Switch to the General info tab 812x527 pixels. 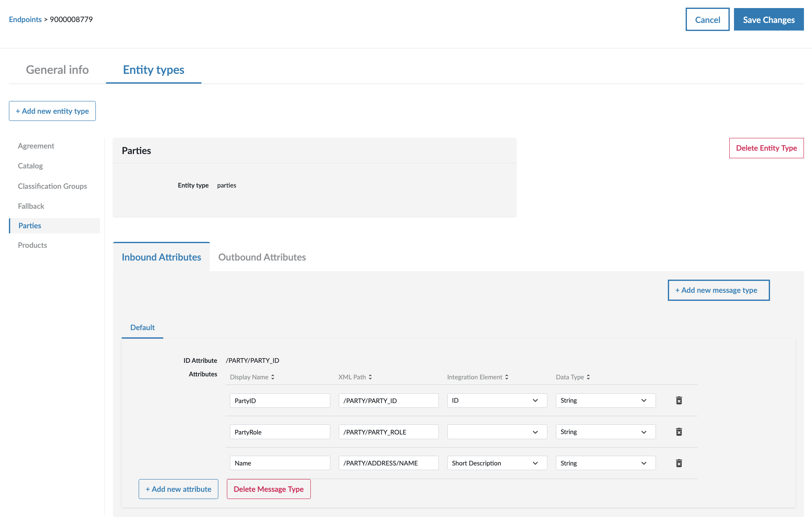(x=57, y=70)
